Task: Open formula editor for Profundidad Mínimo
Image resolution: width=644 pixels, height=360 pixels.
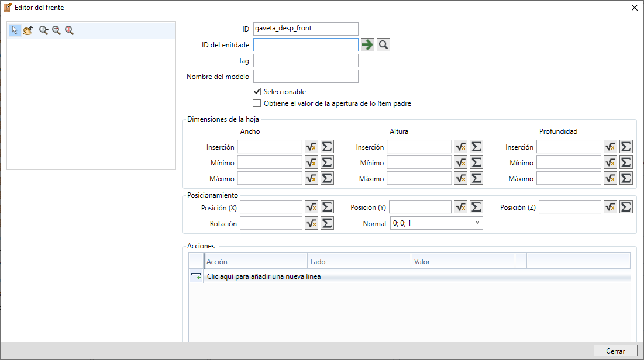Action: (x=610, y=162)
